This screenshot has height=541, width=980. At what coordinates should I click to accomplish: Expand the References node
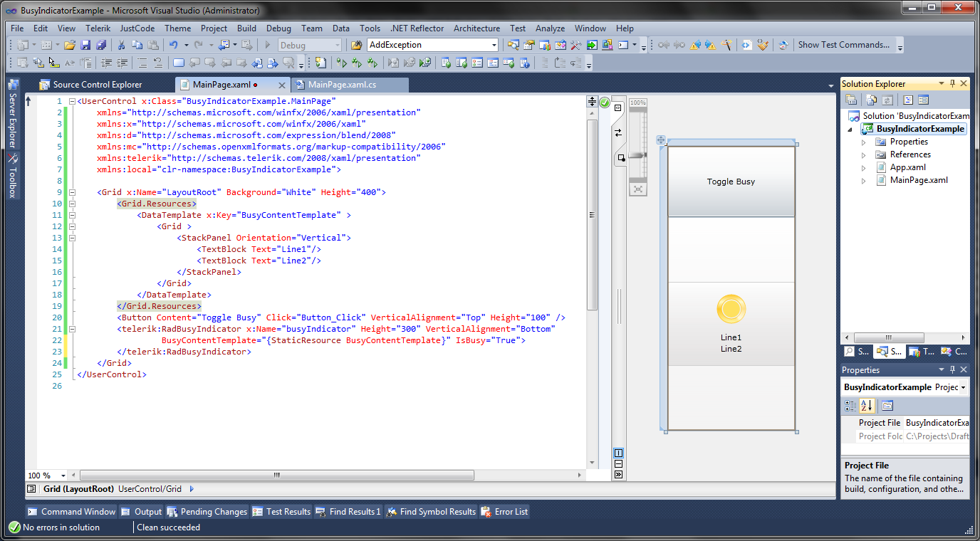point(864,154)
